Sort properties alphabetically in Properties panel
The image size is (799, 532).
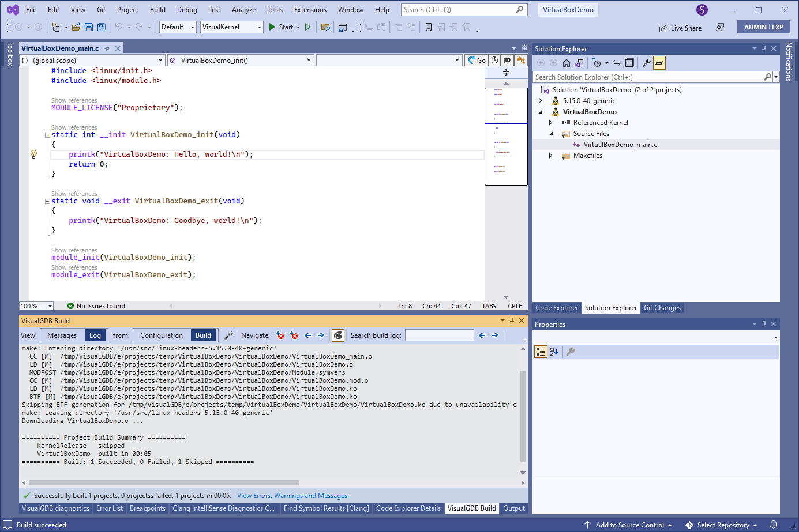coord(554,352)
